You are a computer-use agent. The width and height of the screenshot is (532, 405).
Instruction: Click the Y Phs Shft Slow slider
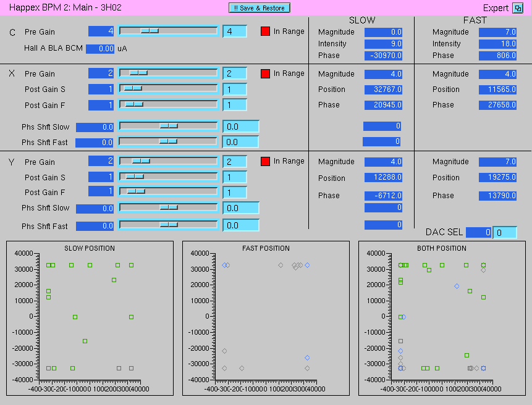[168, 207]
